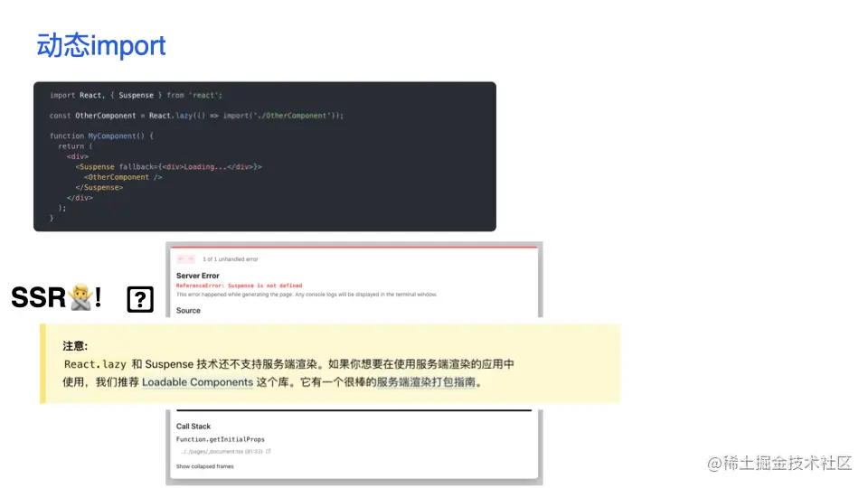Click the next error arrow
This screenshot has width=868, height=488.
191,259
